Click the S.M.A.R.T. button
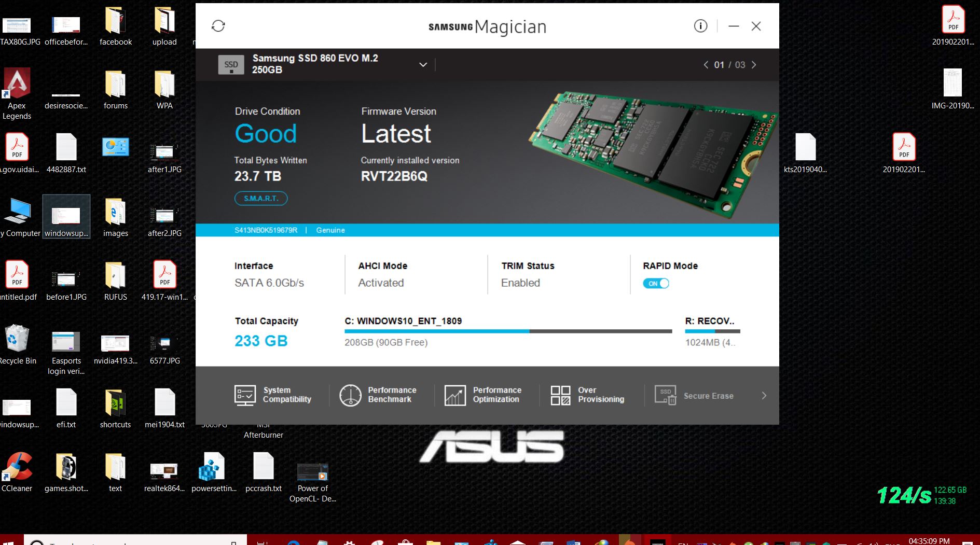Image resolution: width=980 pixels, height=545 pixels. pyautogui.click(x=261, y=199)
